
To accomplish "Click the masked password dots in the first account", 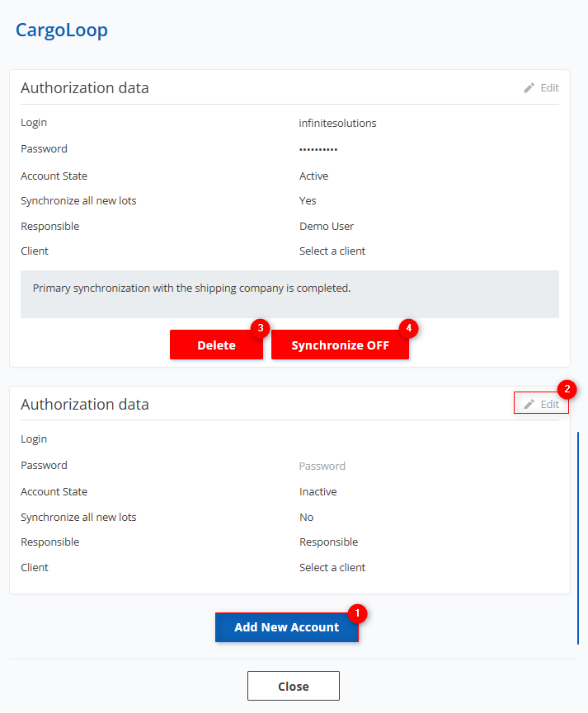I will [x=318, y=149].
